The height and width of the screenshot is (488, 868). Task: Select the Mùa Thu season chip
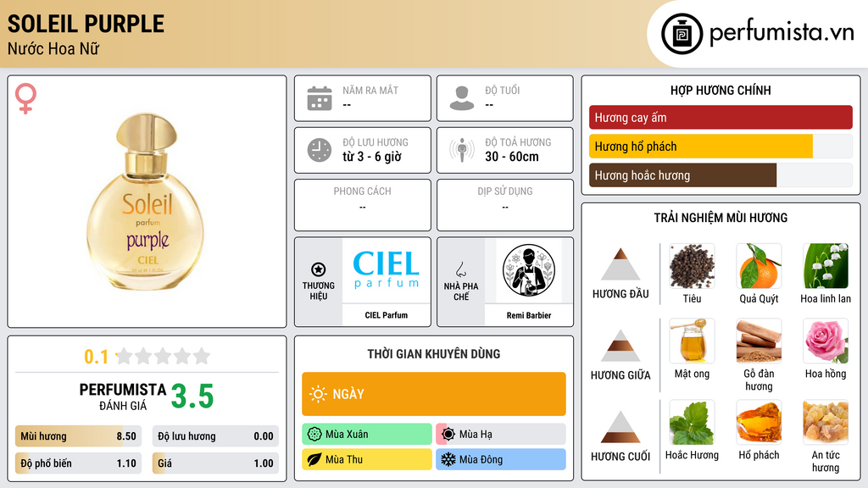pyautogui.click(x=367, y=459)
